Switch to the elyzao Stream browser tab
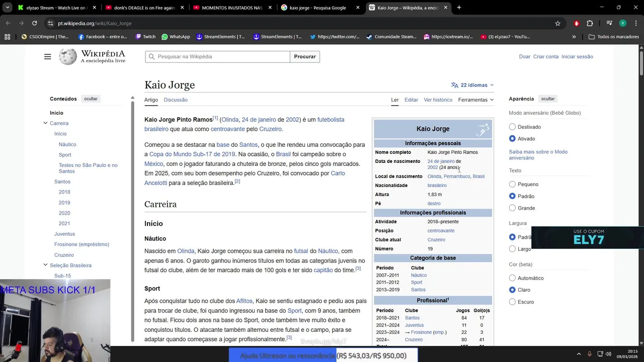 (56, 8)
